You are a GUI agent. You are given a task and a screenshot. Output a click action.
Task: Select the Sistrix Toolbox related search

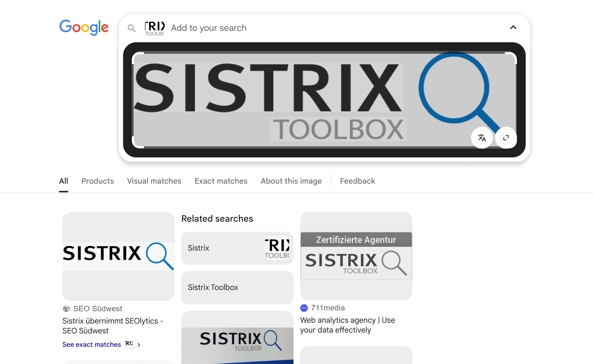[x=237, y=287]
